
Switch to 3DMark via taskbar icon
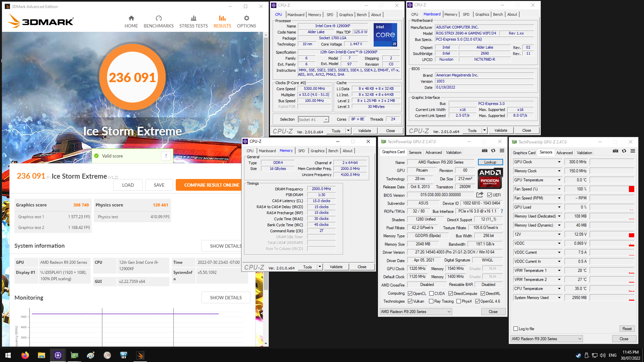pyautogui.click(x=140, y=355)
